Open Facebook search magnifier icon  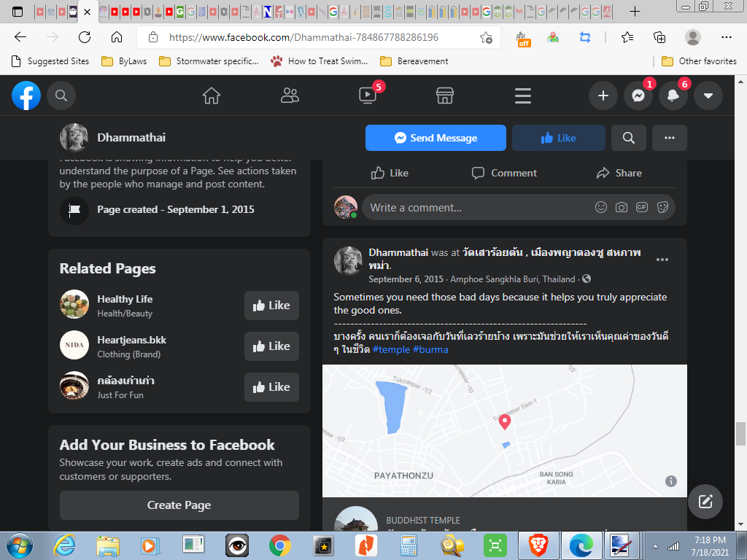[61, 96]
